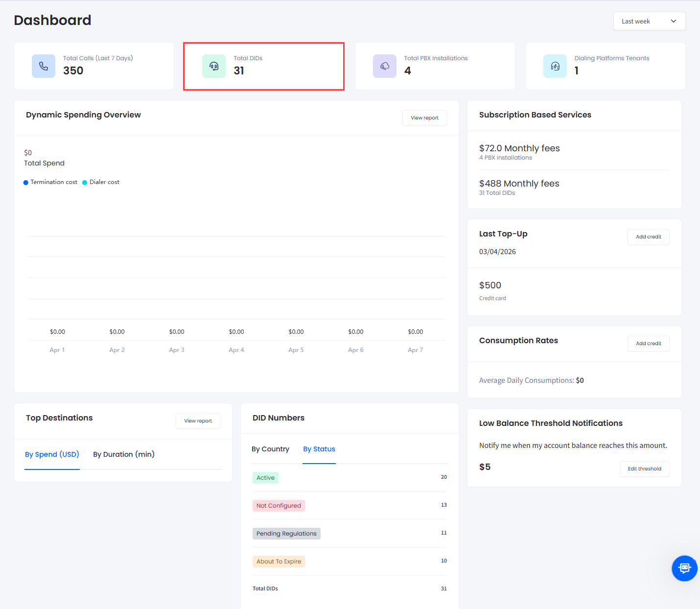Click the Apr 1 axis label

coord(57,350)
